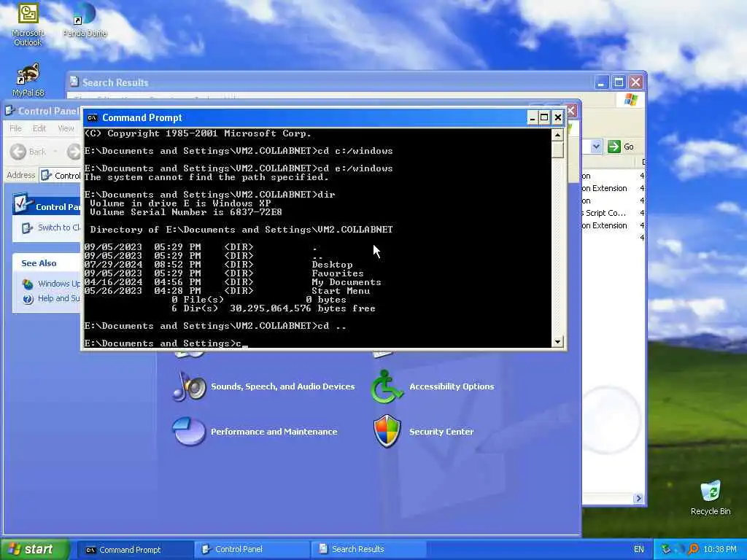Click the Switch to Classic View link
Image resolution: width=747 pixels, height=560 pixels.
pos(59,227)
